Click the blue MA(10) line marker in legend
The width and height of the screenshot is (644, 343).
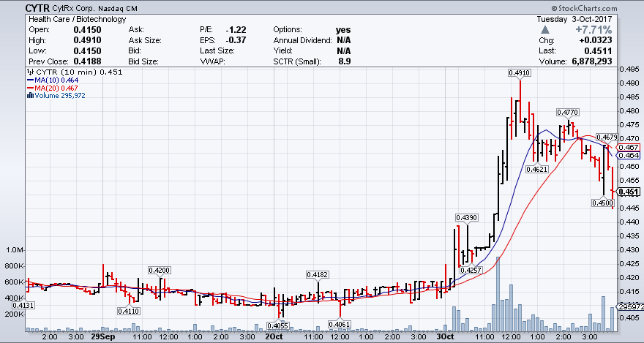[x=29, y=80]
